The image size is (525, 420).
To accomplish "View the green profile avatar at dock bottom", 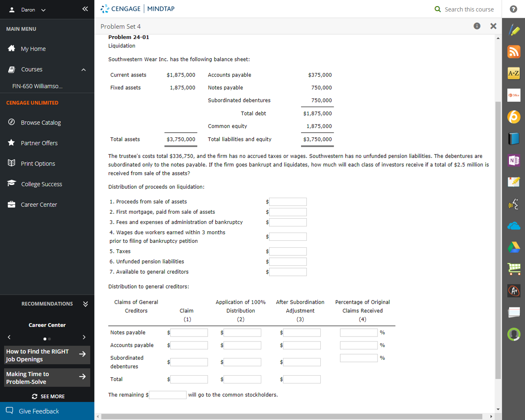I will (x=513, y=334).
